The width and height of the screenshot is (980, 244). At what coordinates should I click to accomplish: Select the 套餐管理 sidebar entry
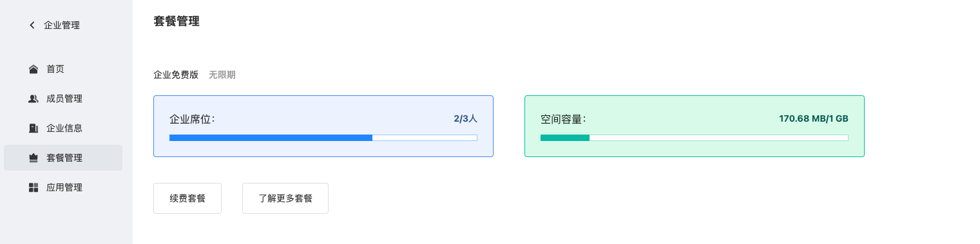[x=63, y=158]
